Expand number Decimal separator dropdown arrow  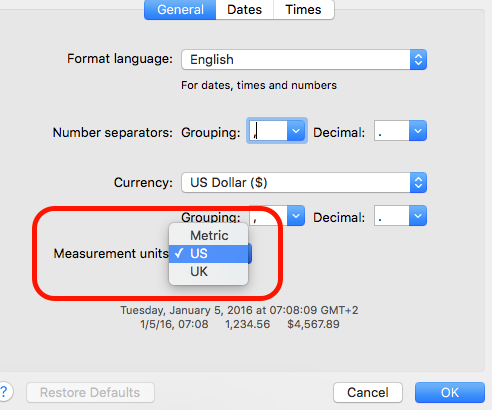click(x=418, y=131)
